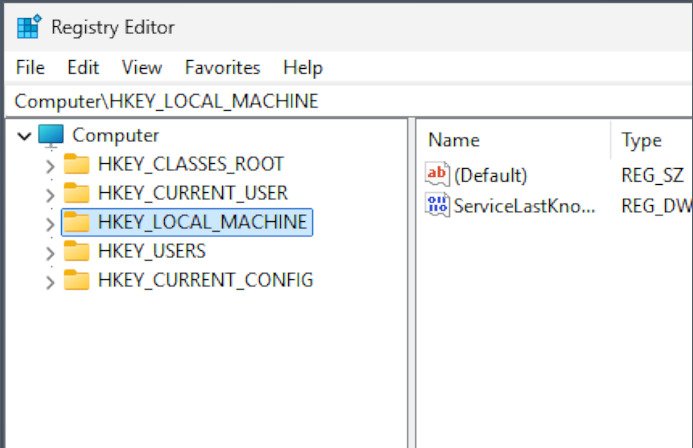Click the splitter between tree and values pane
The width and height of the screenshot is (693, 448).
[411, 283]
